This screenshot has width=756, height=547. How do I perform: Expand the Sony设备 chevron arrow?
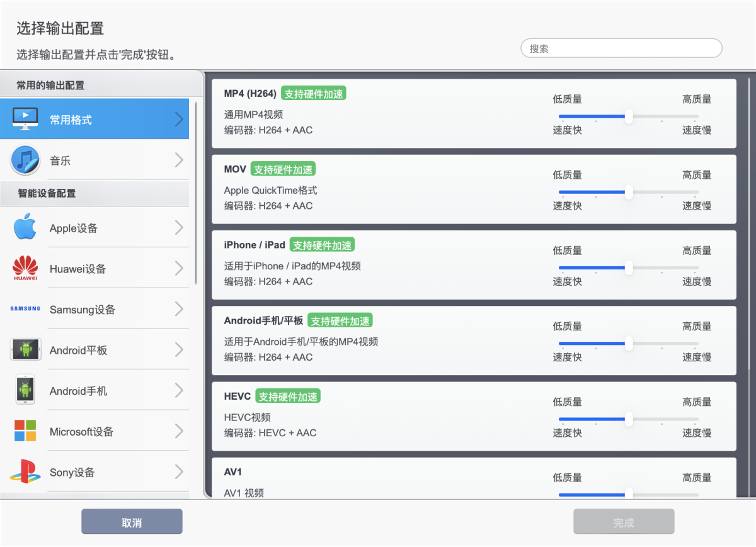(180, 472)
